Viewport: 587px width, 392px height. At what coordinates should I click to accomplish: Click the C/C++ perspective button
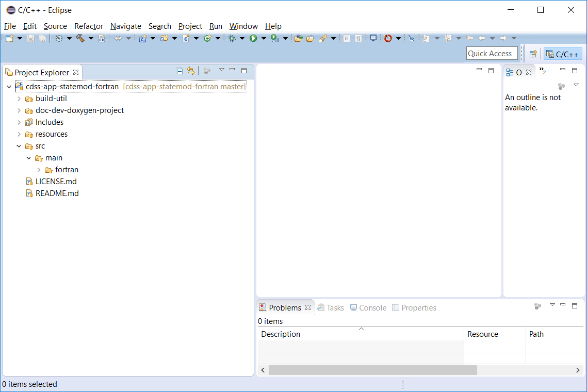pyautogui.click(x=563, y=54)
